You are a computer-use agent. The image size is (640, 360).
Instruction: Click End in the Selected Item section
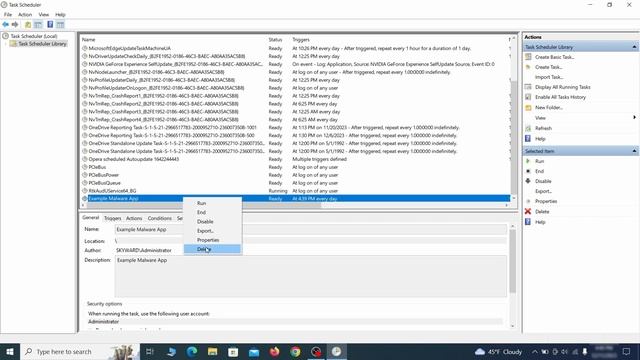(539, 171)
